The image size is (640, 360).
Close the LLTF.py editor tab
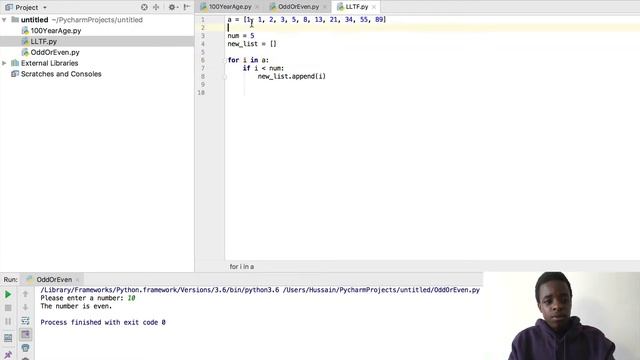coord(374,7)
